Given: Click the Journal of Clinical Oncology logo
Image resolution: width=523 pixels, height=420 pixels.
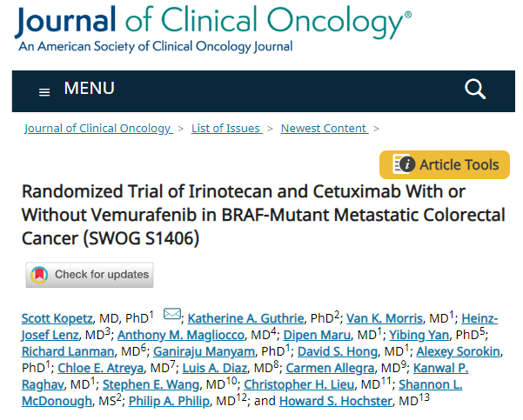Looking at the screenshot, I should (213, 30).
